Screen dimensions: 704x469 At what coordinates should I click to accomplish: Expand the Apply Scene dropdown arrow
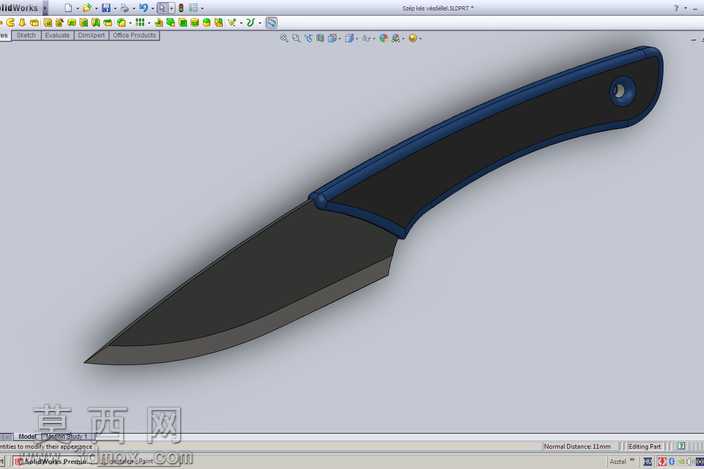403,39
